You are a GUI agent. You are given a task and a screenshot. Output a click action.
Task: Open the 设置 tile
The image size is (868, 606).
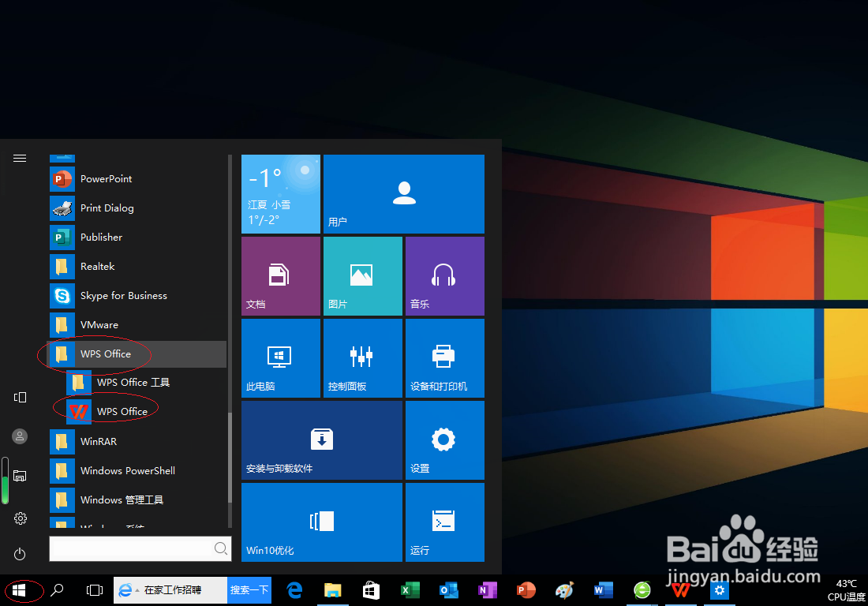tap(444, 440)
